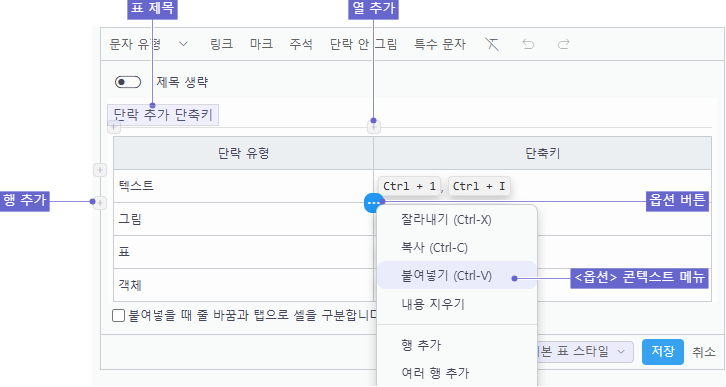
Task: Click the table title field 단락 추가 단축키
Action: point(163,115)
